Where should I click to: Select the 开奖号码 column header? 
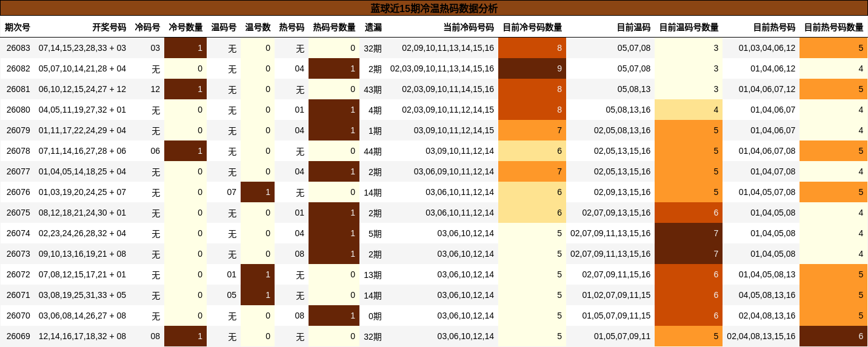[109, 27]
